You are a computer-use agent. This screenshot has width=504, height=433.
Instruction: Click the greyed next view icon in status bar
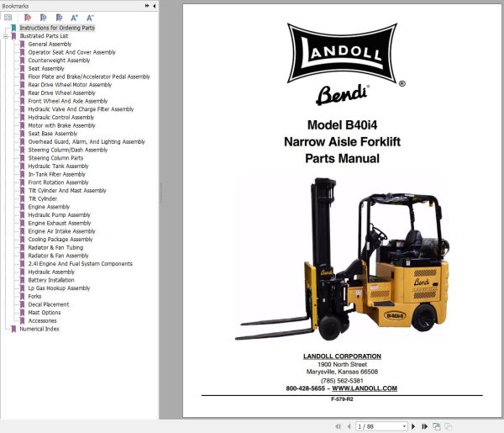click(x=448, y=426)
